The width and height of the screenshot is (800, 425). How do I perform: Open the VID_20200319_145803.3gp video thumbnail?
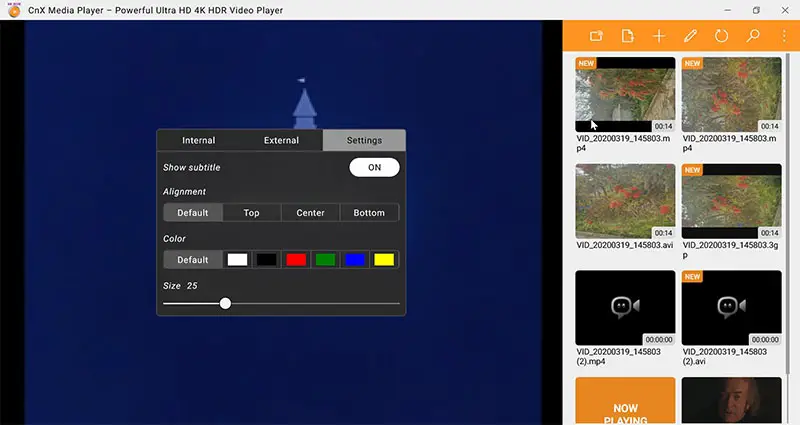tap(732, 201)
